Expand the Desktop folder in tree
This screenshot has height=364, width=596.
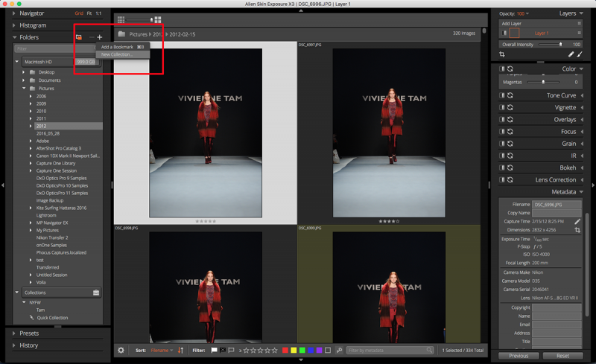click(x=24, y=72)
